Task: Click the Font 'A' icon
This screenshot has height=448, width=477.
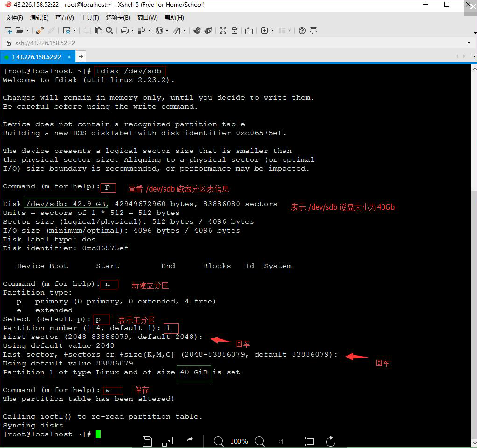Action: point(177,30)
